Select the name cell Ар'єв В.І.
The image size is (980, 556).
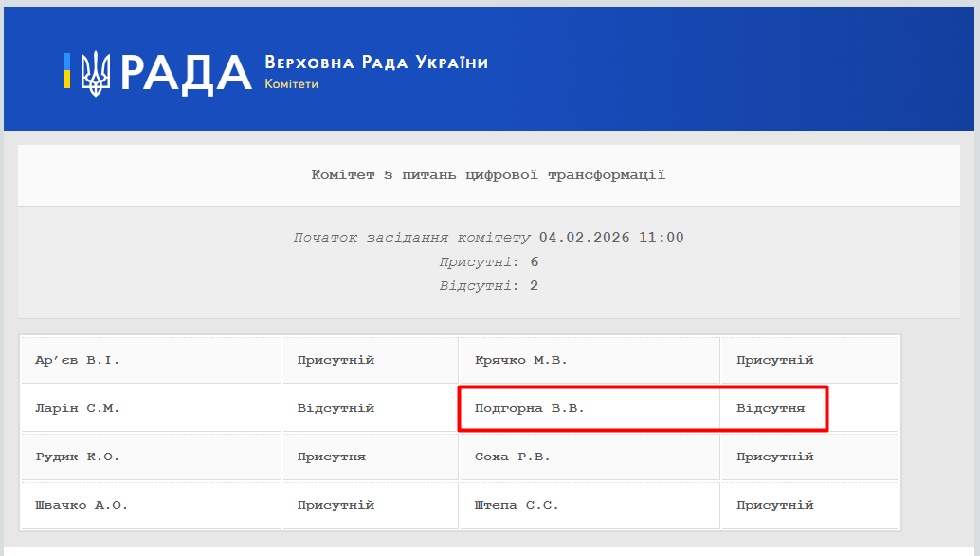(x=151, y=360)
